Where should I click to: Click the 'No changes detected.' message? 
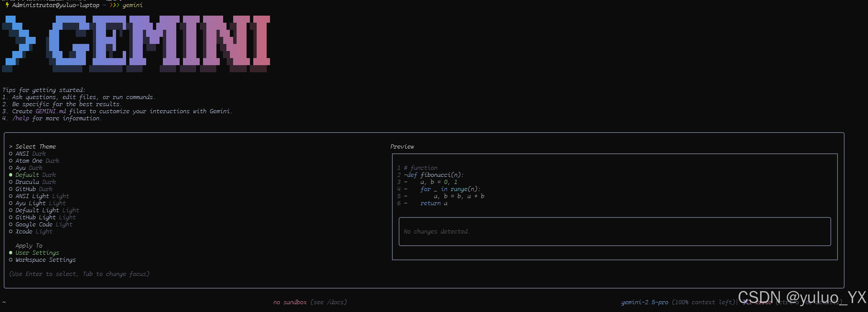pyautogui.click(x=437, y=232)
